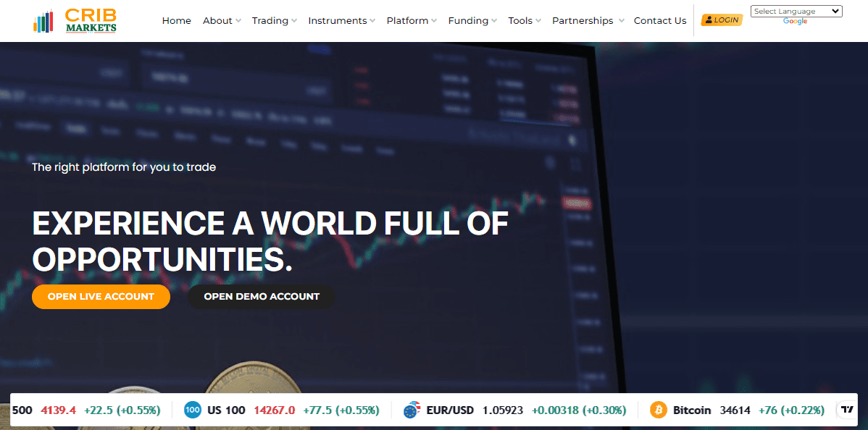Screen dimensions: 868x430
Task: Expand the Funding menu chevron
Action: click(x=494, y=21)
